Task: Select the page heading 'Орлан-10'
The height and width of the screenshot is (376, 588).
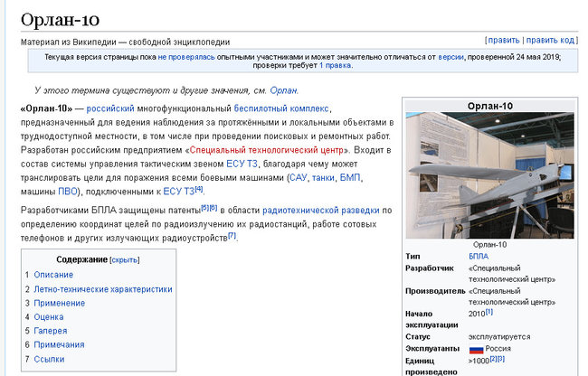Action: 60,20
